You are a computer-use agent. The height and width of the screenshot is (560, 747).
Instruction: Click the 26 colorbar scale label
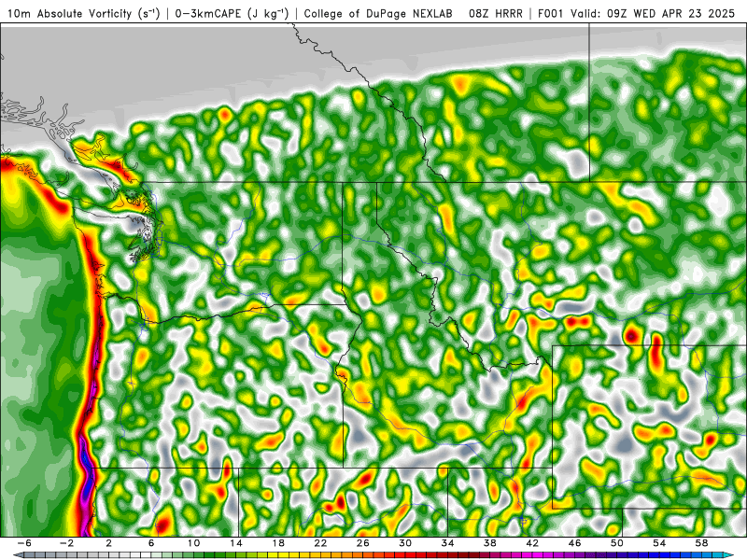(x=362, y=543)
